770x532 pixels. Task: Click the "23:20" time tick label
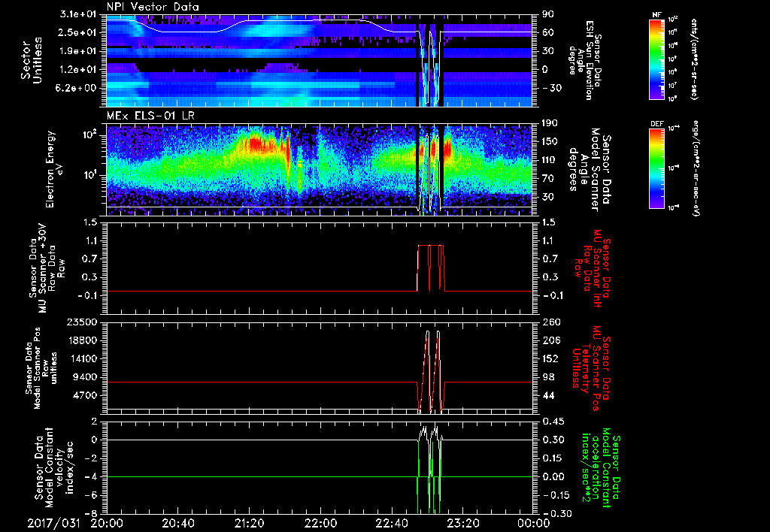[462, 523]
